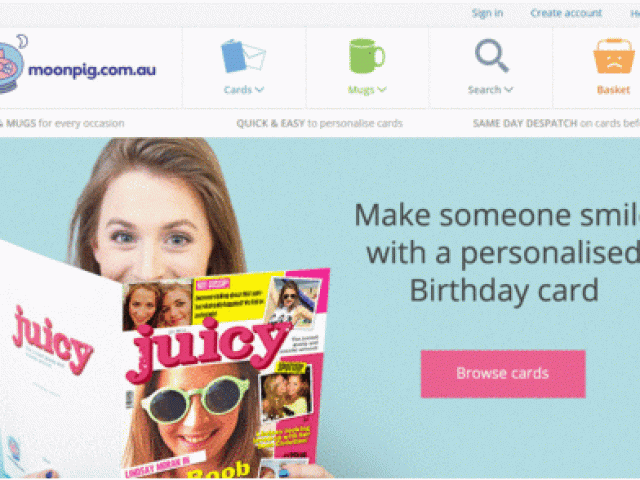640x480 pixels.
Task: Open the Cards menu label
Action: click(238, 90)
